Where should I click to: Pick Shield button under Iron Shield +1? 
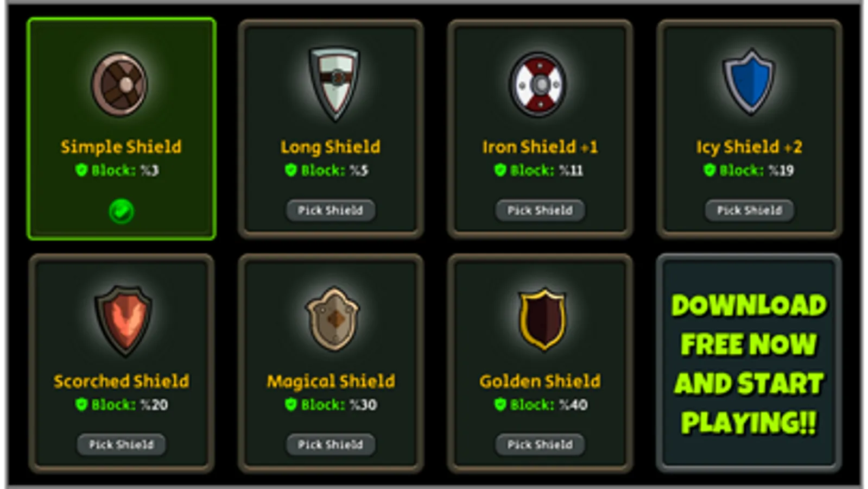click(x=540, y=210)
